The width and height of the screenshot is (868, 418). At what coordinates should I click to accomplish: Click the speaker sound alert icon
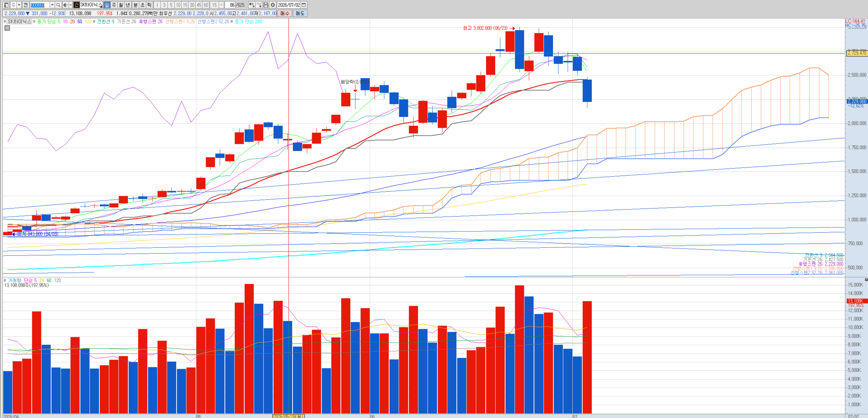[x=65, y=5]
